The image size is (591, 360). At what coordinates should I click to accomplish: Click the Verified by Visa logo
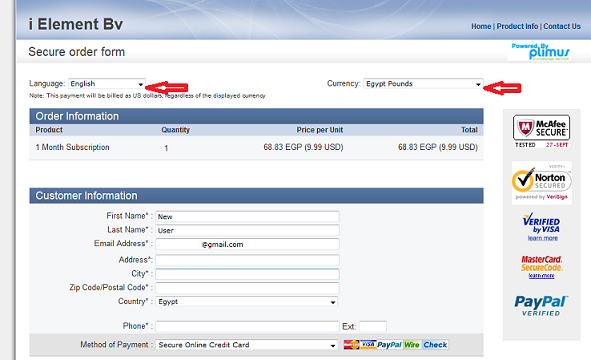click(x=541, y=223)
